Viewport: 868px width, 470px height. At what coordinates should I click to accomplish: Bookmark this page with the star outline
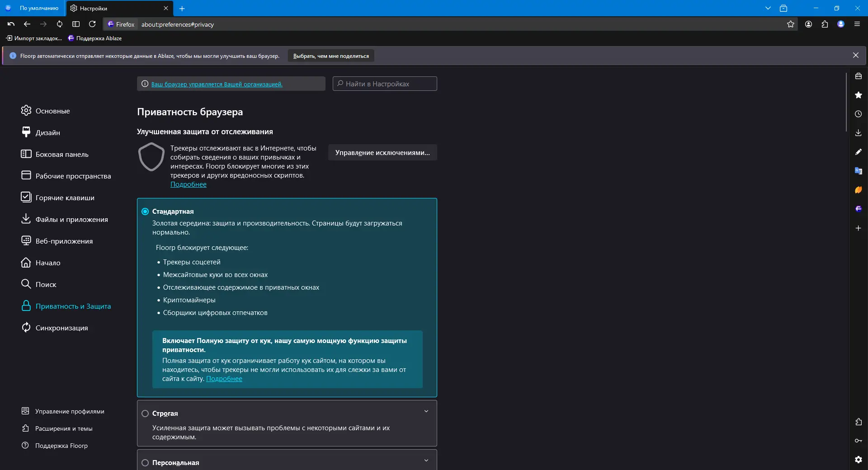point(791,24)
